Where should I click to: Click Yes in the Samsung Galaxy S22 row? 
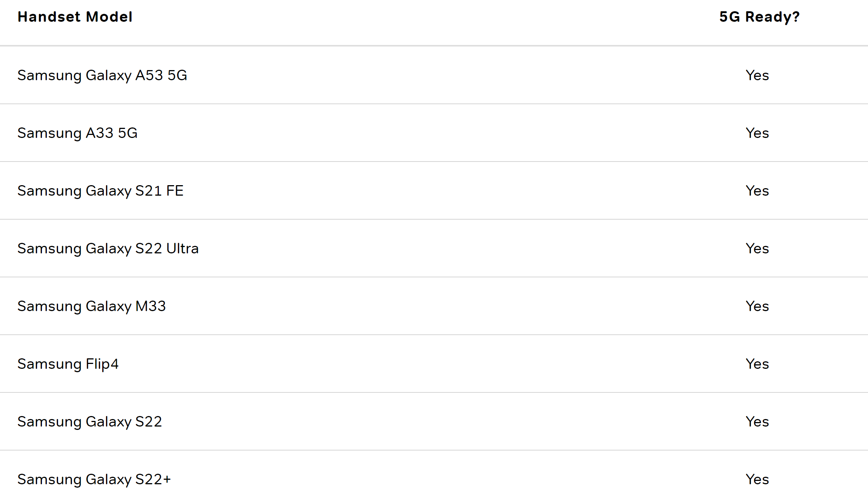click(x=757, y=422)
